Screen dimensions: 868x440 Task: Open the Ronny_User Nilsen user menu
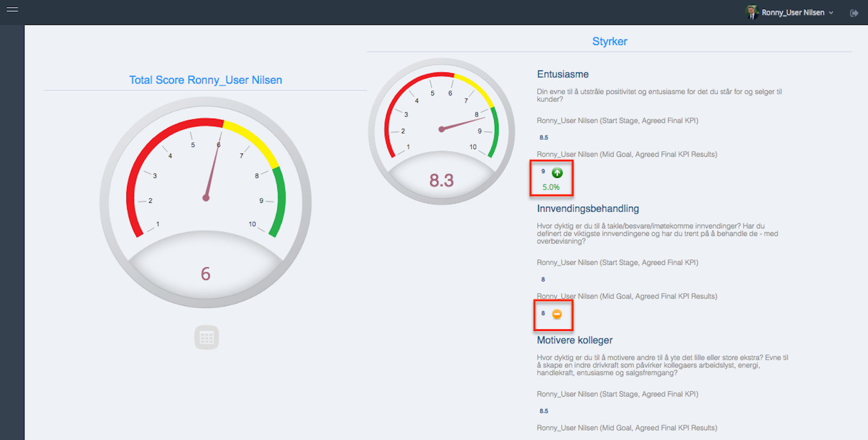point(793,12)
